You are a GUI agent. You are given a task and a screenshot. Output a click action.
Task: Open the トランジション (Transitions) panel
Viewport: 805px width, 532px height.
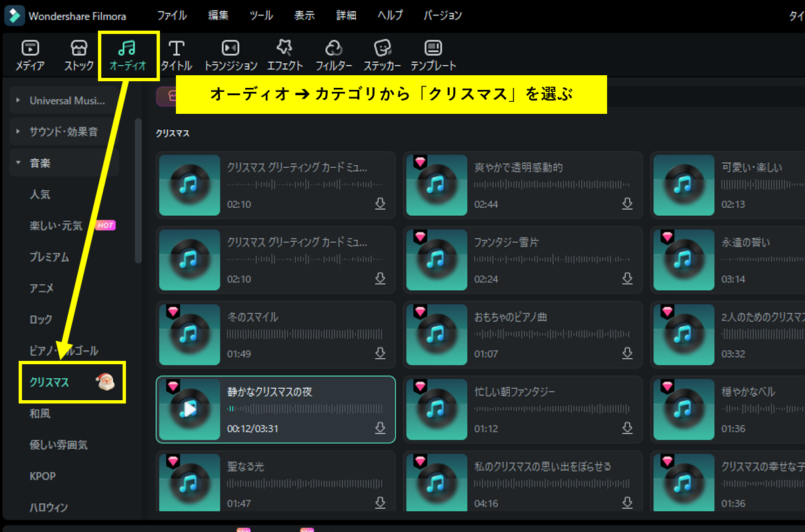coord(230,49)
